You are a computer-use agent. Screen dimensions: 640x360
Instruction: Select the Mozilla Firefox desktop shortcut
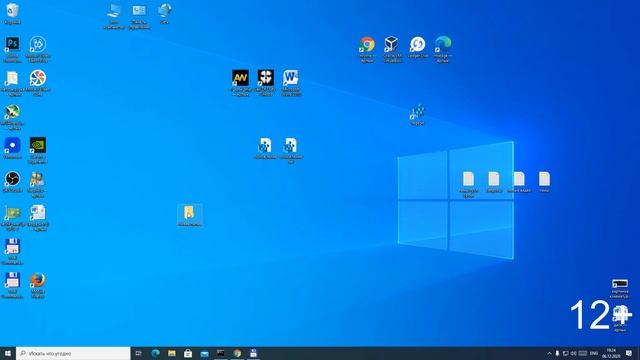[38, 285]
